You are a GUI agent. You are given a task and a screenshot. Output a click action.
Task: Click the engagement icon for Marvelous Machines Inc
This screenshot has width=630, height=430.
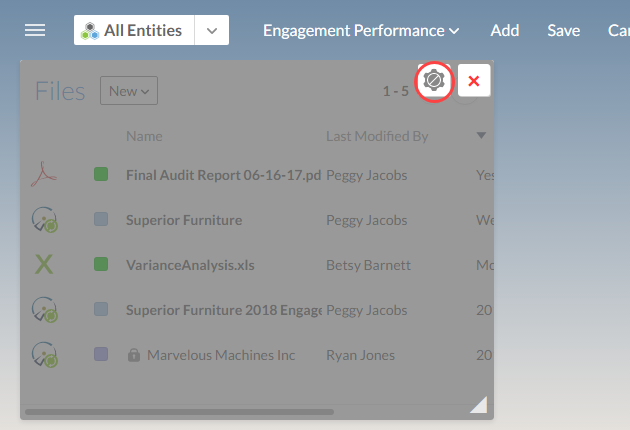pyautogui.click(x=44, y=355)
